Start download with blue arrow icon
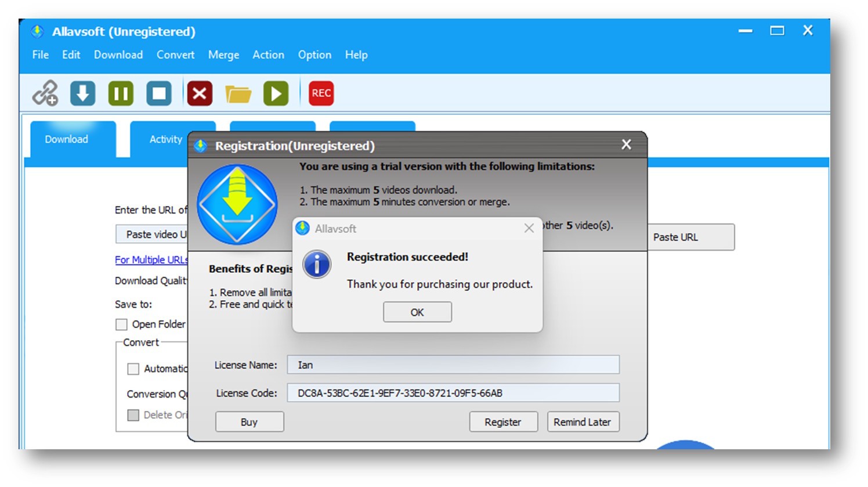This screenshot has width=868, height=487. (x=83, y=93)
